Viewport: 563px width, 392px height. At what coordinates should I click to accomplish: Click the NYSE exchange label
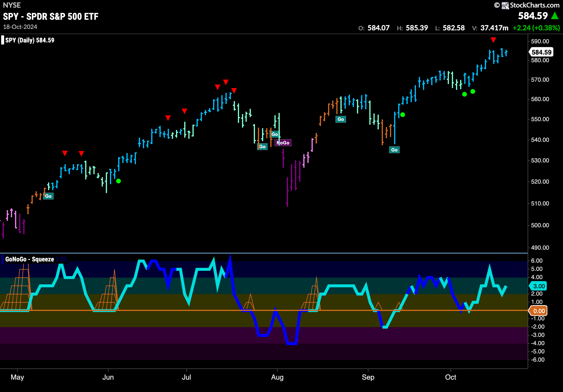pyautogui.click(x=12, y=5)
